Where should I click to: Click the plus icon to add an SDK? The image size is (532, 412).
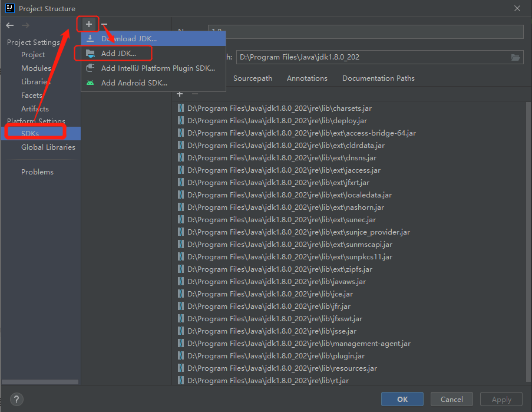coord(88,24)
